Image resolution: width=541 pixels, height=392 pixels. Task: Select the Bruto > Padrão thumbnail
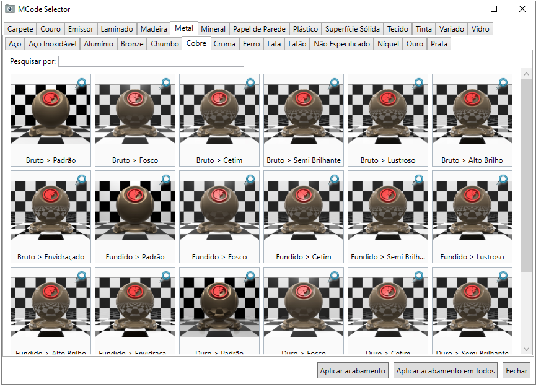tap(51, 120)
